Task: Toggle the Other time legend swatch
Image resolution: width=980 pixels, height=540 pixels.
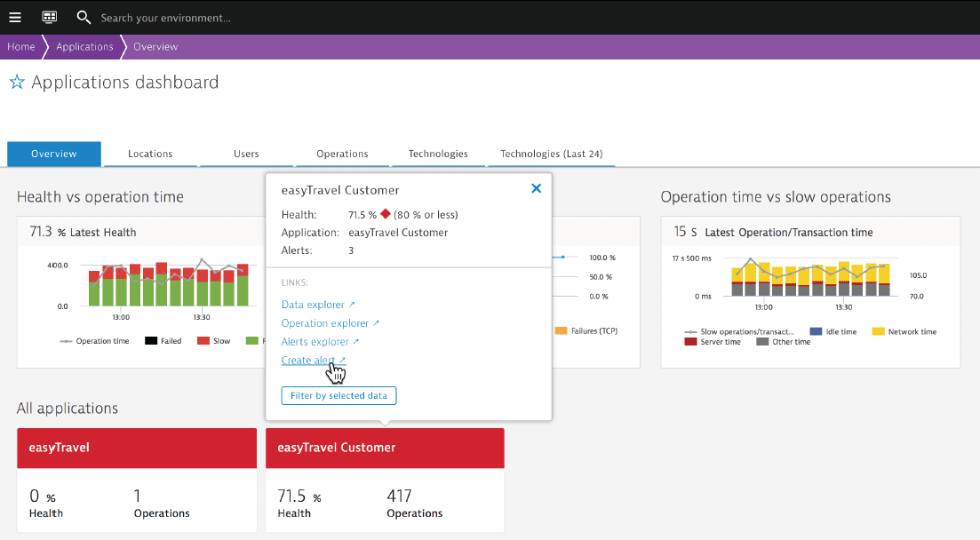Action: pyautogui.click(x=762, y=342)
